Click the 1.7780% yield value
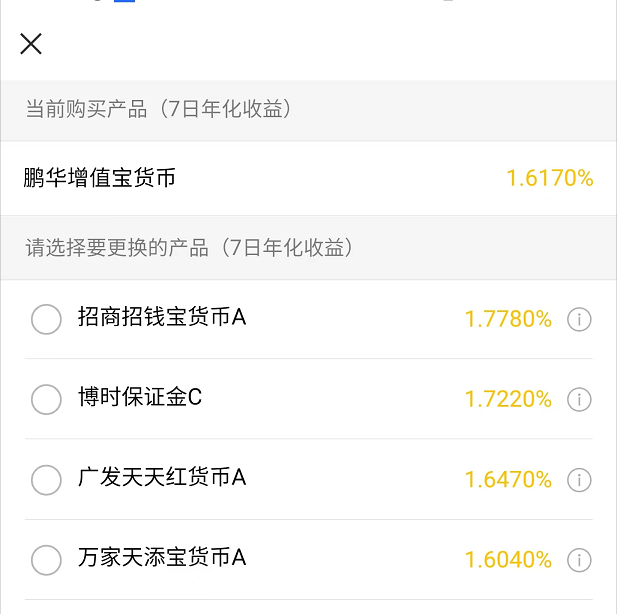617x614 pixels. tap(508, 319)
